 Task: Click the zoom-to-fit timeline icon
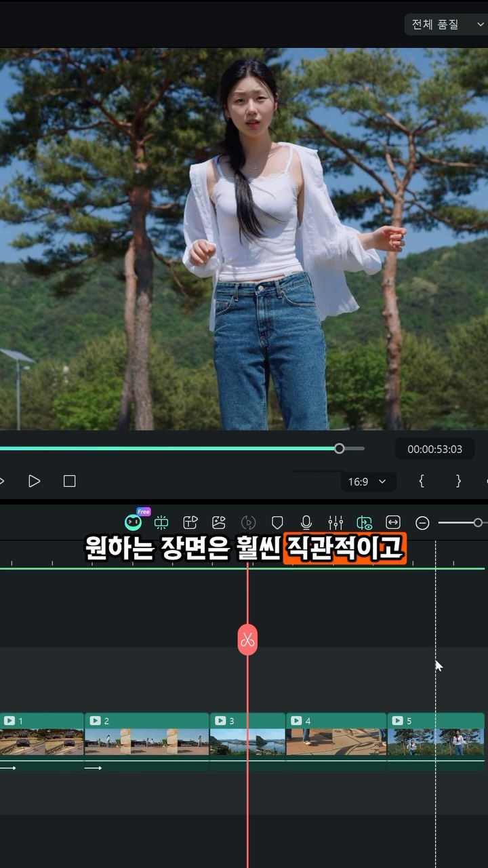[x=393, y=522]
